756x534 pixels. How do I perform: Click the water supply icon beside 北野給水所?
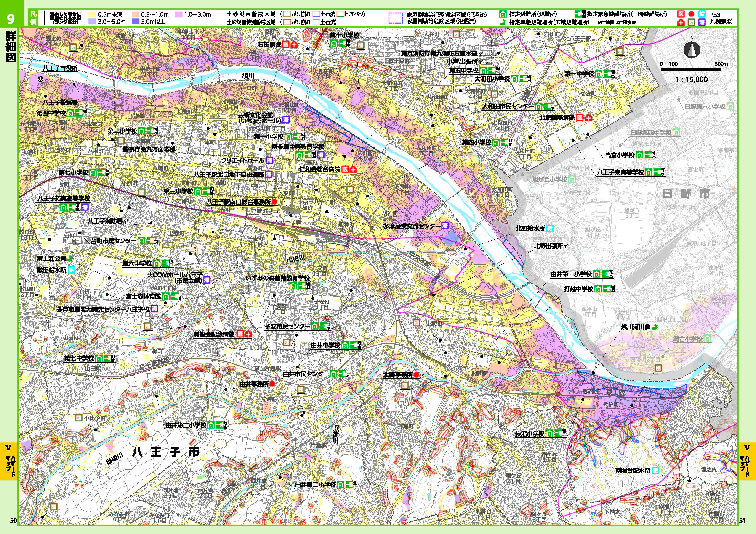click(x=550, y=228)
